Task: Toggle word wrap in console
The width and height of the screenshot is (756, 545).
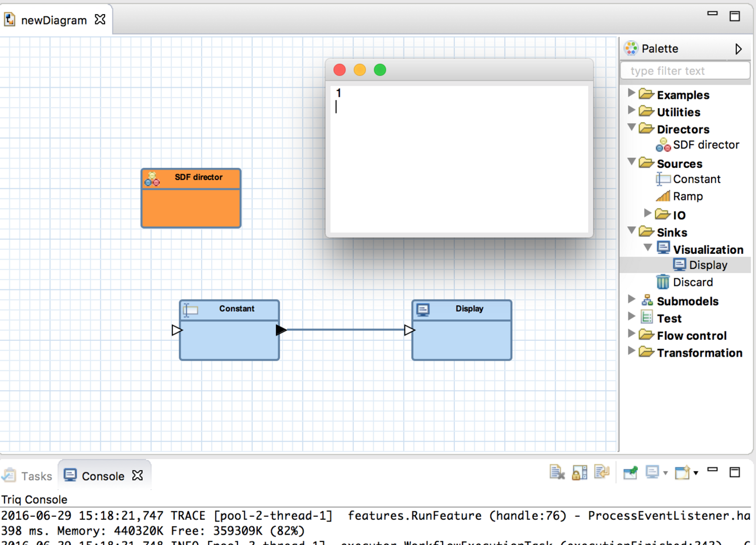Action: (x=602, y=472)
